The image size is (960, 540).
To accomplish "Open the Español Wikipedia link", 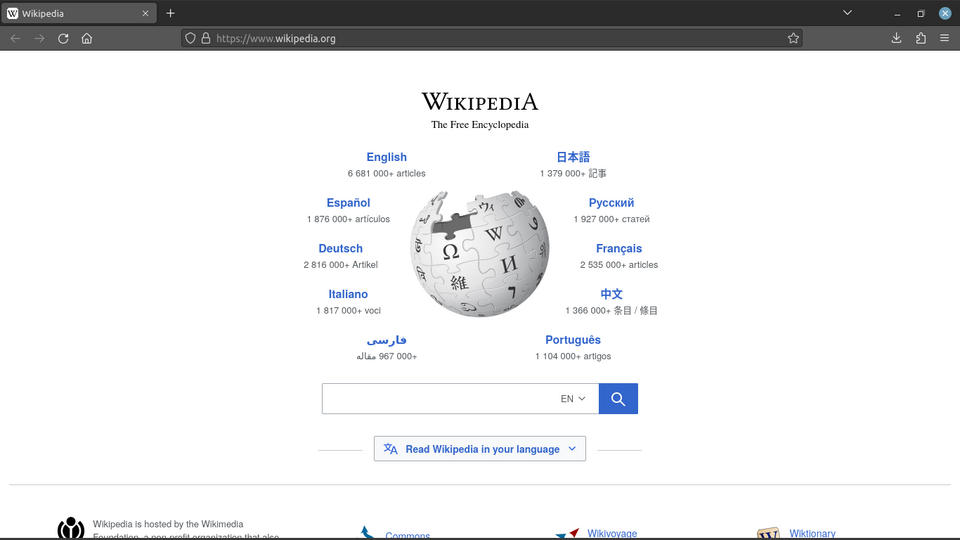I will 348,203.
